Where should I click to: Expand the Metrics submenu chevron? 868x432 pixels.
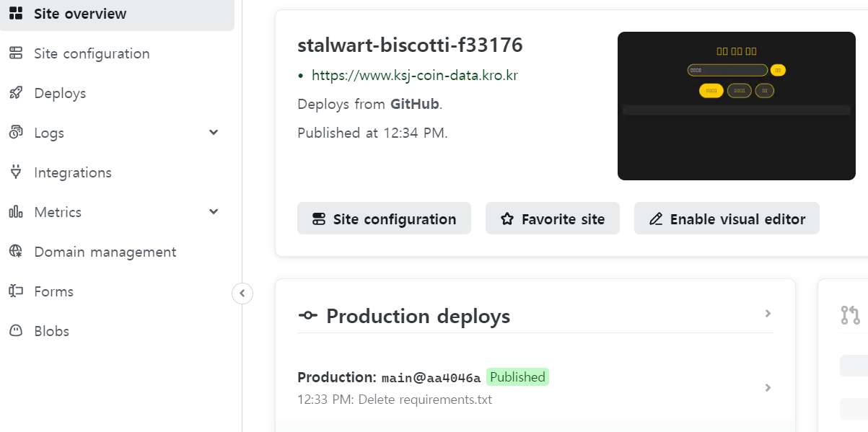[x=214, y=211]
